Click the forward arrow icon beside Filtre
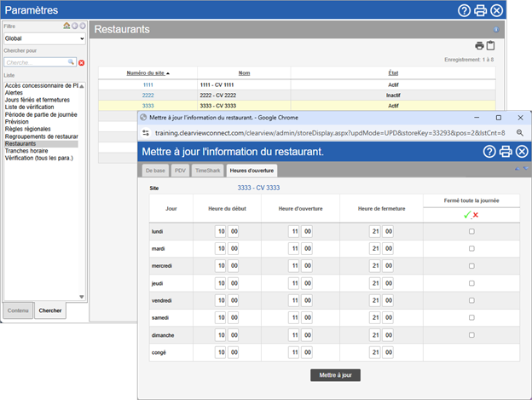 point(83,26)
